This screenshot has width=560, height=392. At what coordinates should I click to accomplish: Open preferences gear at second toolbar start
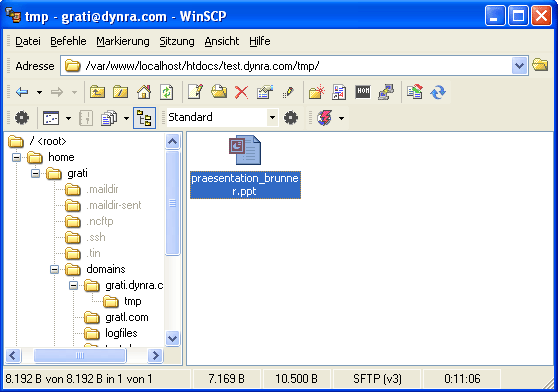click(x=22, y=118)
